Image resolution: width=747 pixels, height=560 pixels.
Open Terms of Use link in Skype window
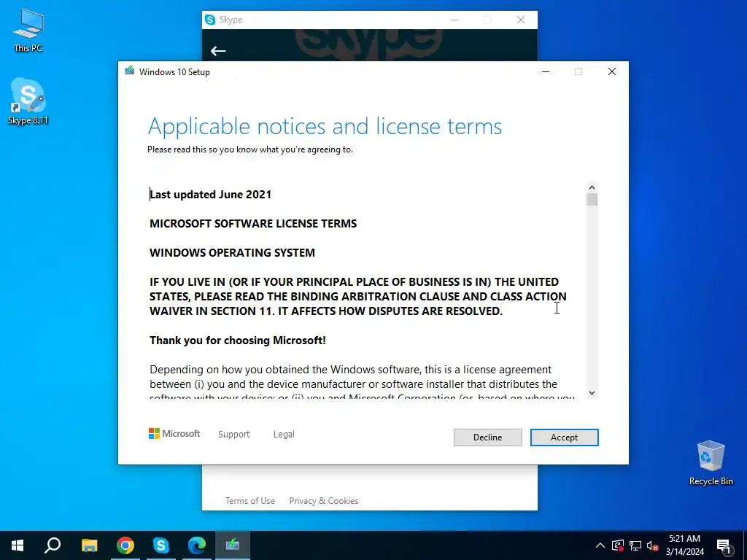tap(250, 500)
